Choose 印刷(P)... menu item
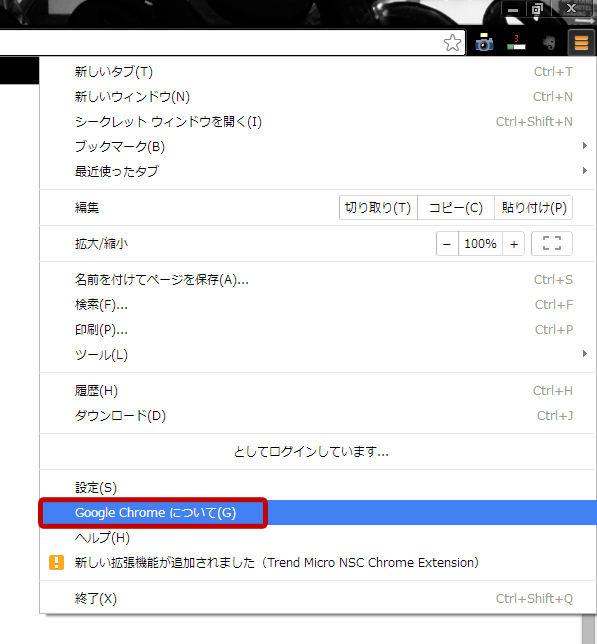Image resolution: width=597 pixels, height=644 pixels. tap(318, 330)
